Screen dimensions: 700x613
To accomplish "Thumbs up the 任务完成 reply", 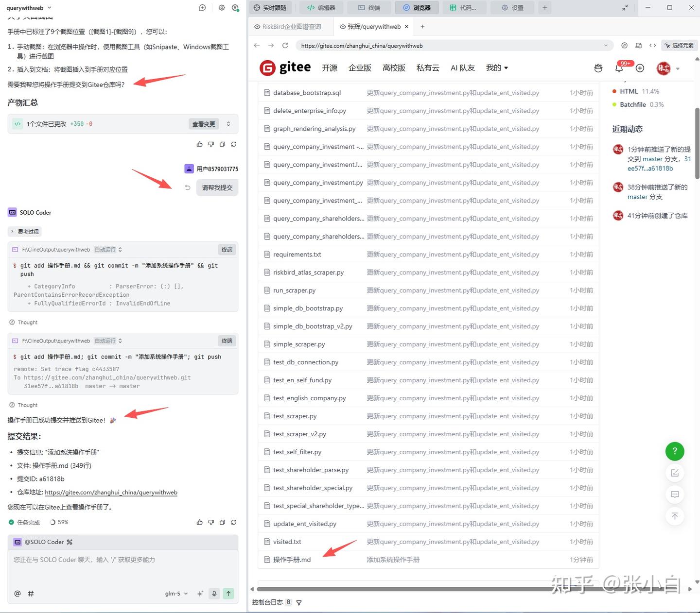I will point(199,522).
